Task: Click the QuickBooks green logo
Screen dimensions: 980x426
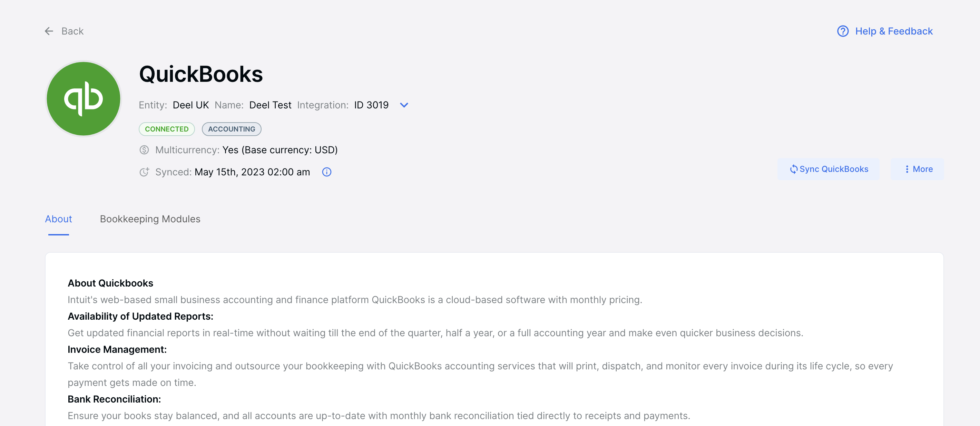Action: pyautogui.click(x=83, y=99)
